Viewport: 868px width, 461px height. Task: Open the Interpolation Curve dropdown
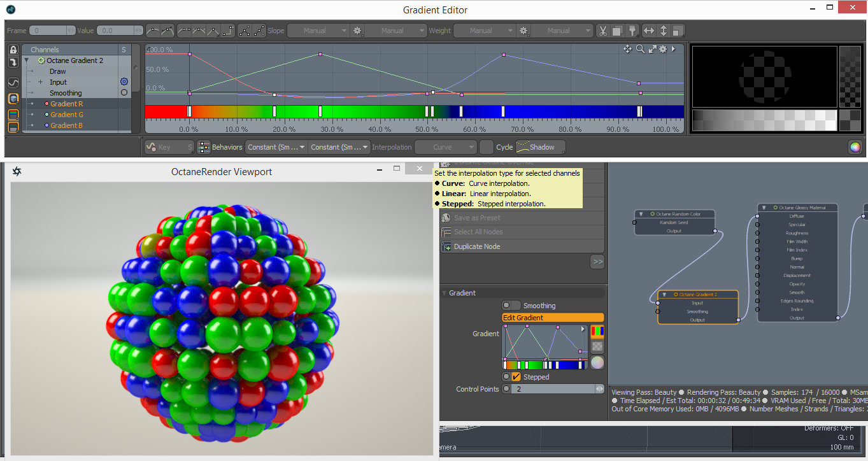446,147
